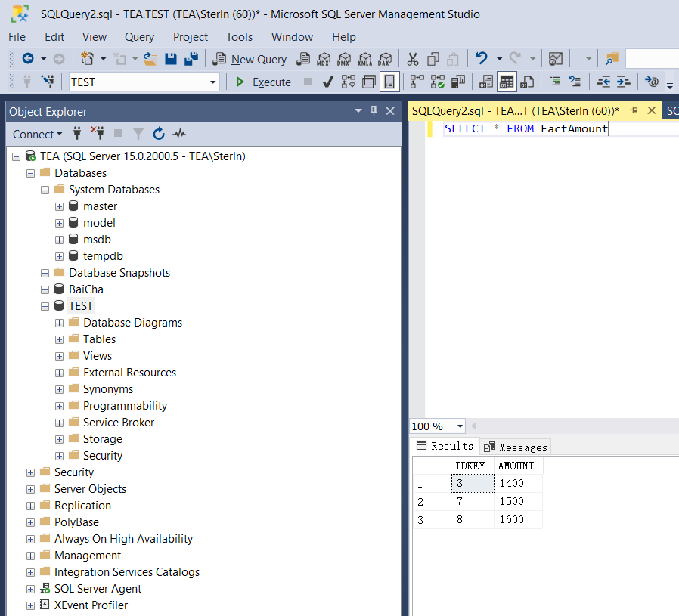Click the AMOUNT column header
This screenshot has width=679, height=616.
[518, 466]
